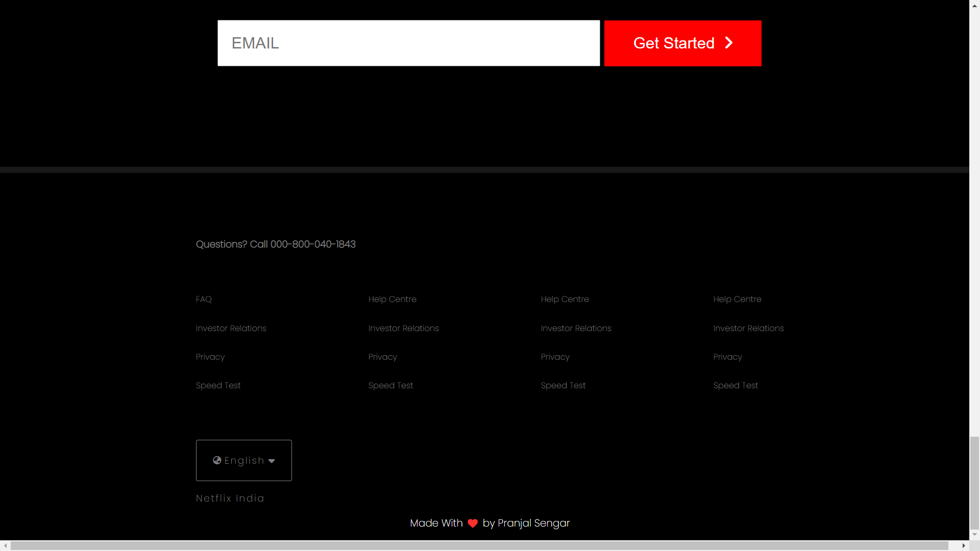Open Speed Test in the last column
The height and width of the screenshot is (551, 980).
tap(736, 385)
